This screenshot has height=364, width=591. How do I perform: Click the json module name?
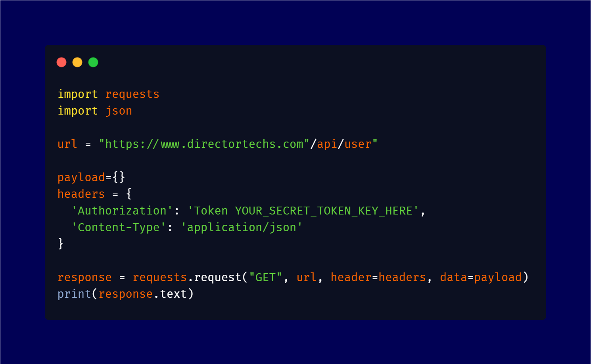[x=119, y=111]
